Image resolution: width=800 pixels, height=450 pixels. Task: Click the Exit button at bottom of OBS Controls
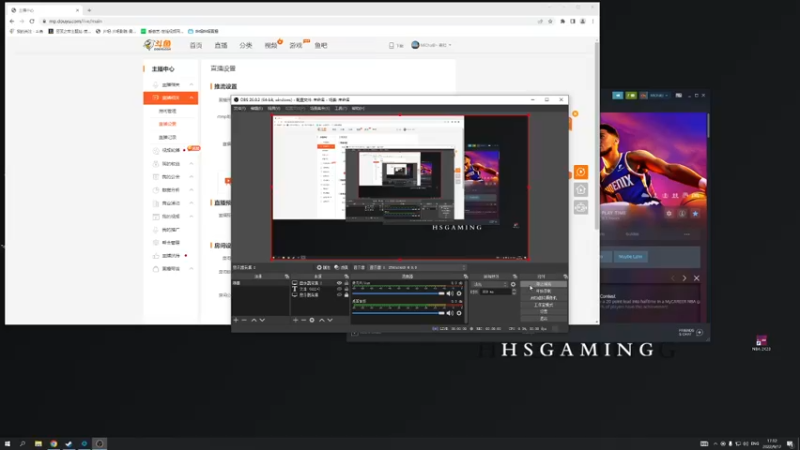pos(543,318)
